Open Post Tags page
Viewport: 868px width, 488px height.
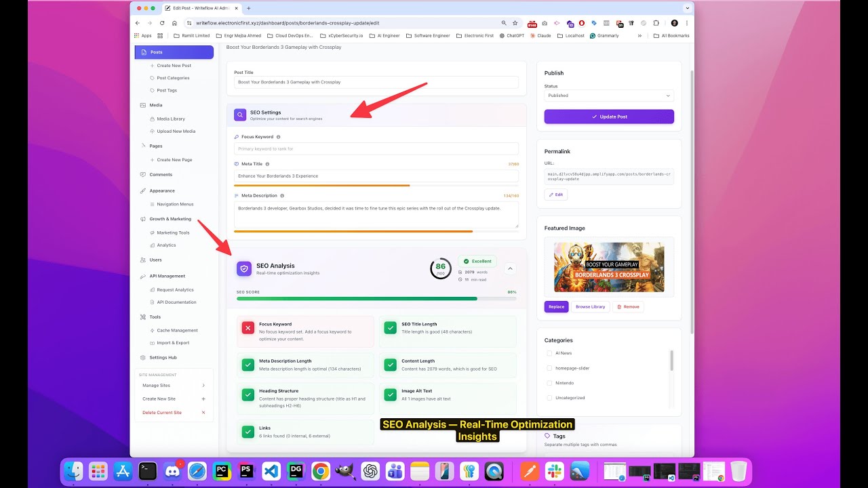tap(167, 90)
